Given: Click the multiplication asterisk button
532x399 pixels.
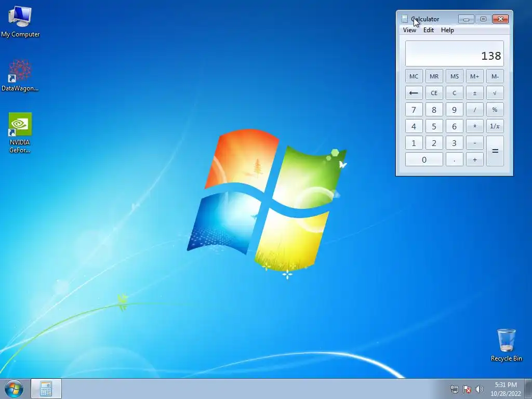Looking at the screenshot, I should [x=475, y=126].
